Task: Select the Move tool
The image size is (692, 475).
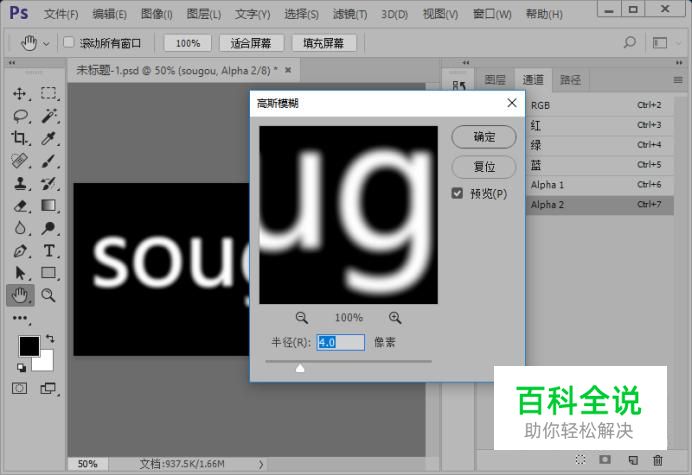Action: pos(19,94)
